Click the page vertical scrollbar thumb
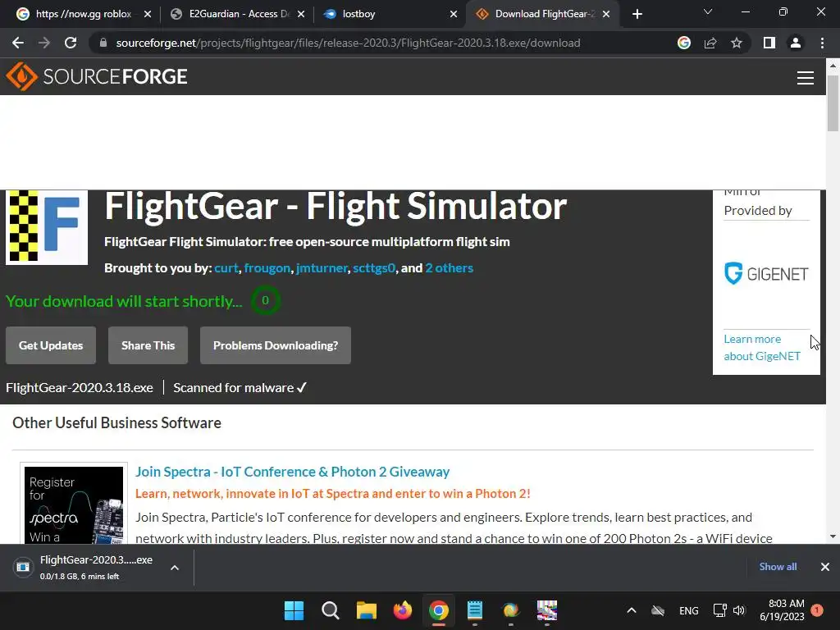840x630 pixels. pos(833,103)
